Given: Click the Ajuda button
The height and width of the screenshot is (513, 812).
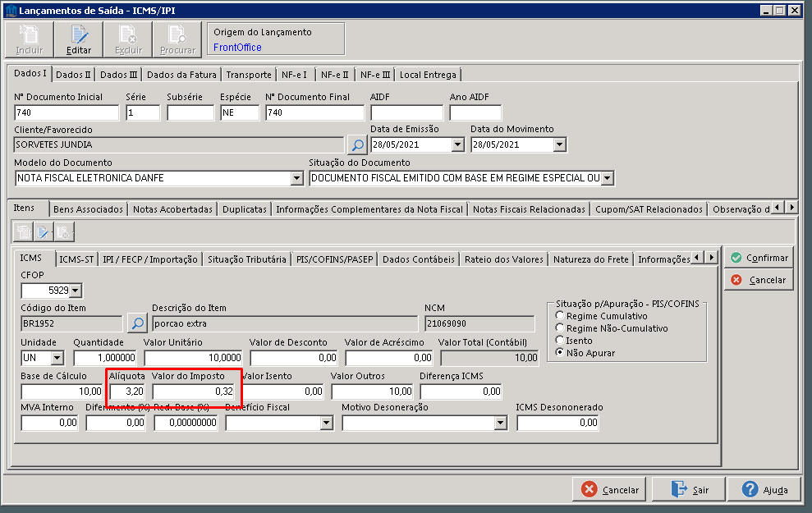Looking at the screenshot, I should (x=764, y=490).
